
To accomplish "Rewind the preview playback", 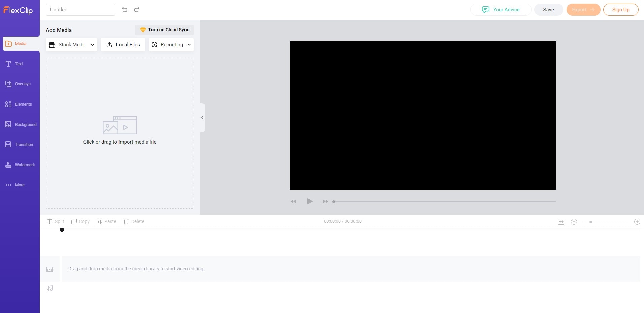I will tap(294, 201).
